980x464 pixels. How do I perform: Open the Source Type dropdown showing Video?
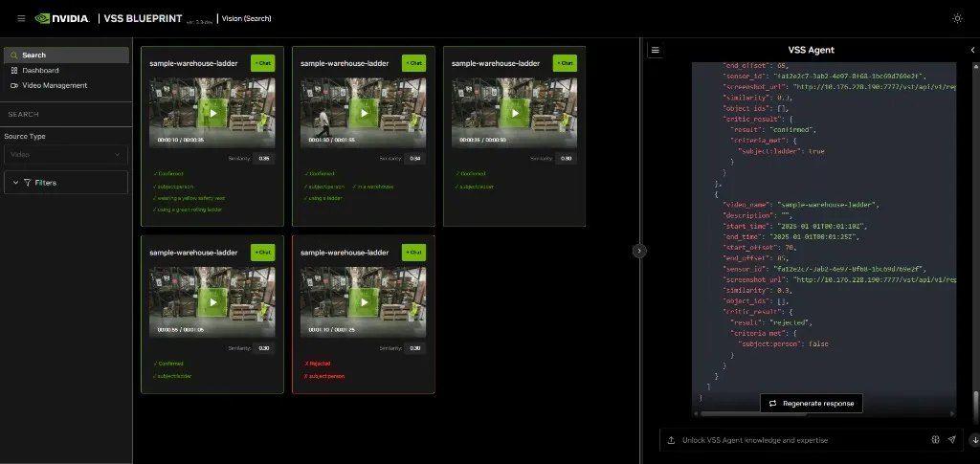(66, 154)
